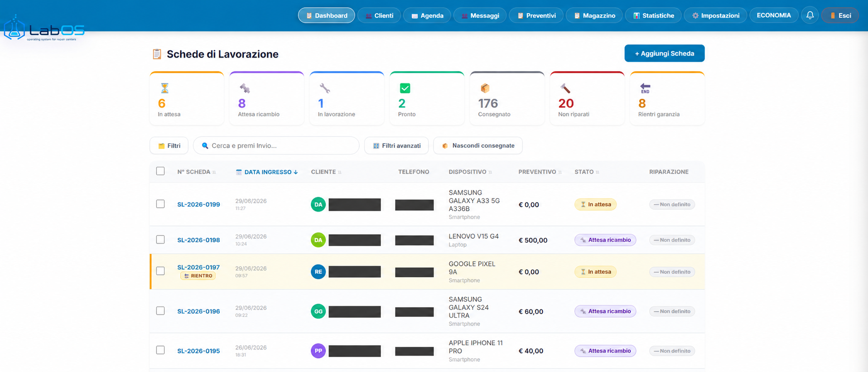
Task: Click Nascondi consegnate button
Action: point(478,145)
